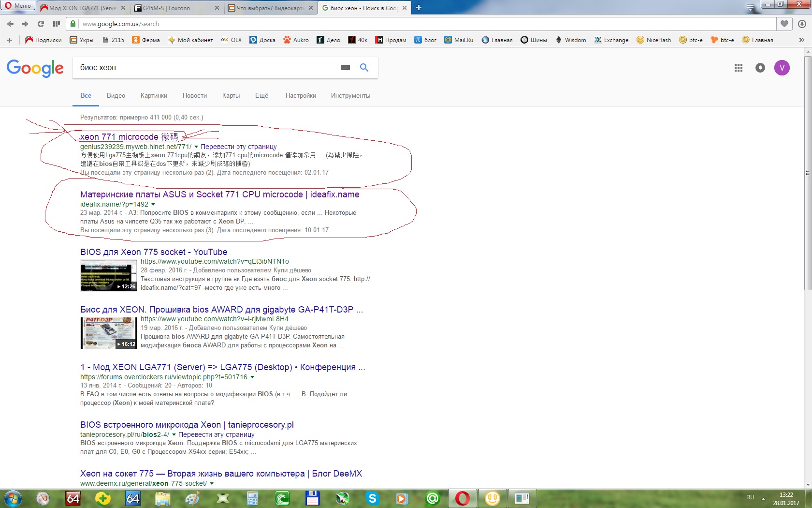Click the search field containing биос хеон

[207, 68]
